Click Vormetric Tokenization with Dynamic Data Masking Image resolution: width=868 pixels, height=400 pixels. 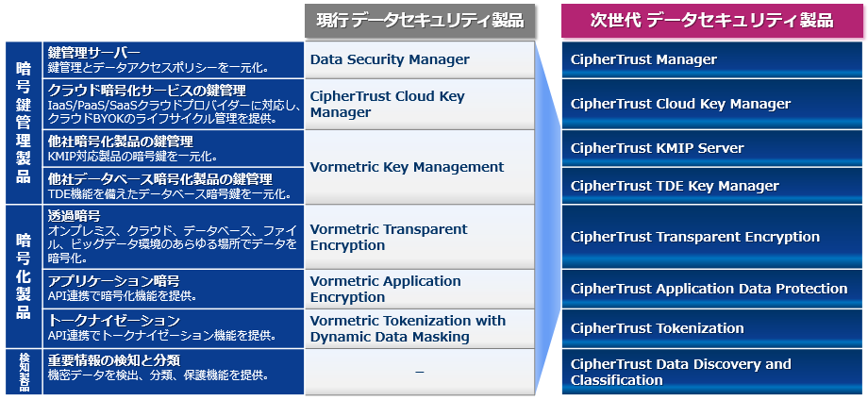coord(419,328)
